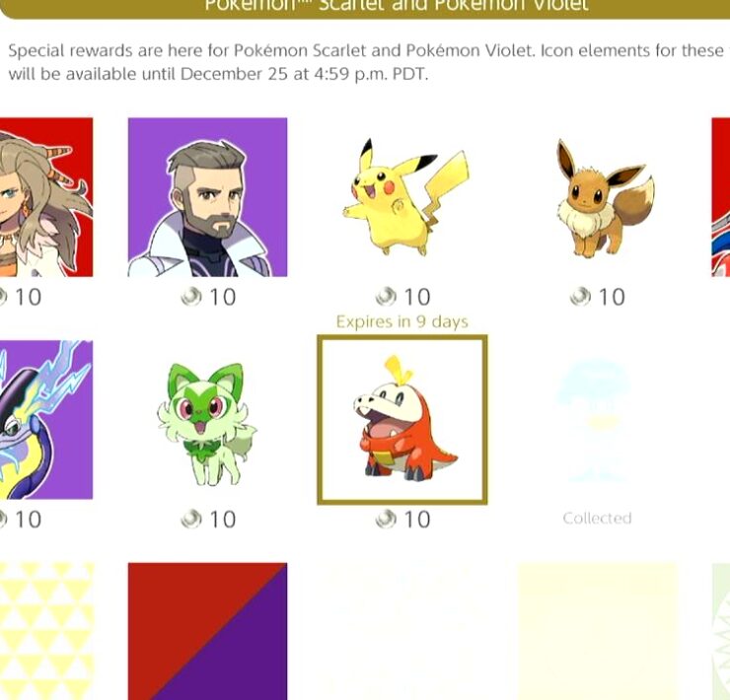Viewport: 730px width, 700px height.
Task: Choose the Miraidon icon on purple background
Action: click(x=46, y=420)
